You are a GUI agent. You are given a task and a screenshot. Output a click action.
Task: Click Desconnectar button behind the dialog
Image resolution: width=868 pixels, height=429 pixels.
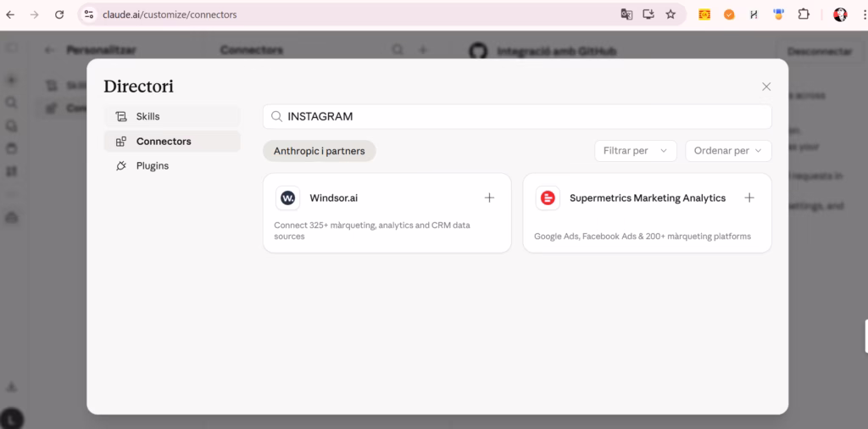[820, 51]
